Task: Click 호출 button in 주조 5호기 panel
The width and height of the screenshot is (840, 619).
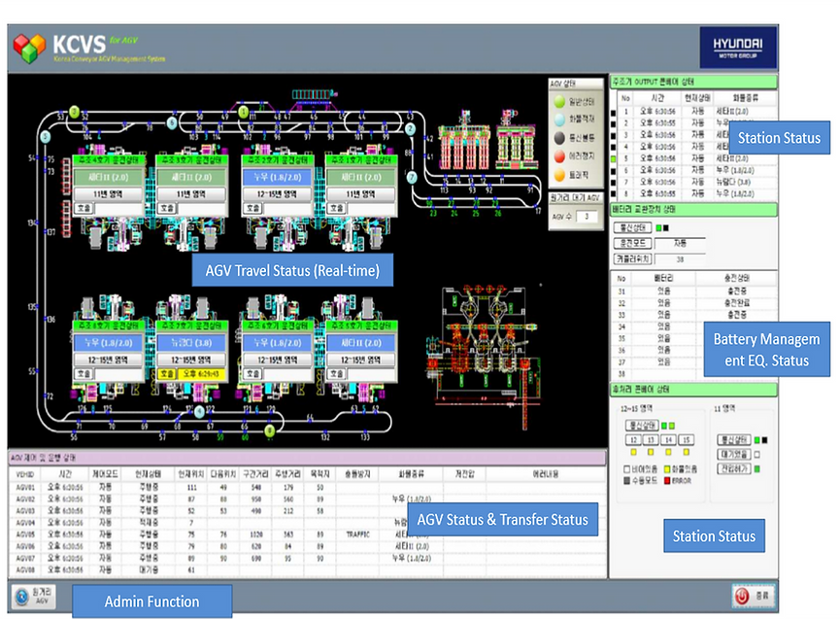Action: tap(336, 373)
